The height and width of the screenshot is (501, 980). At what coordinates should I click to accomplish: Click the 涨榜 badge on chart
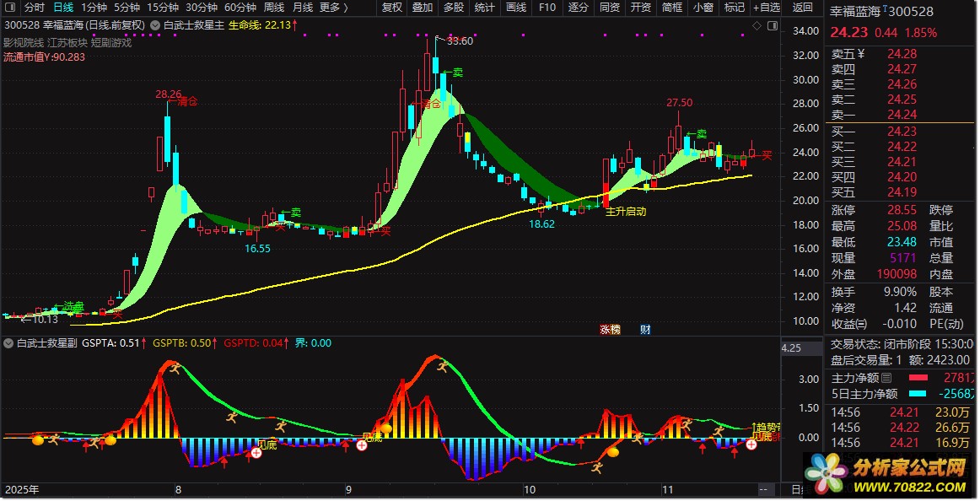coord(610,329)
